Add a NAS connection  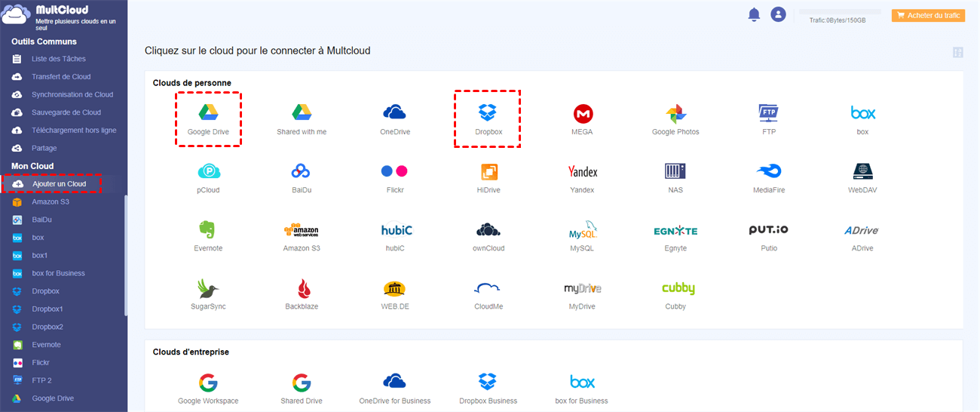point(675,172)
